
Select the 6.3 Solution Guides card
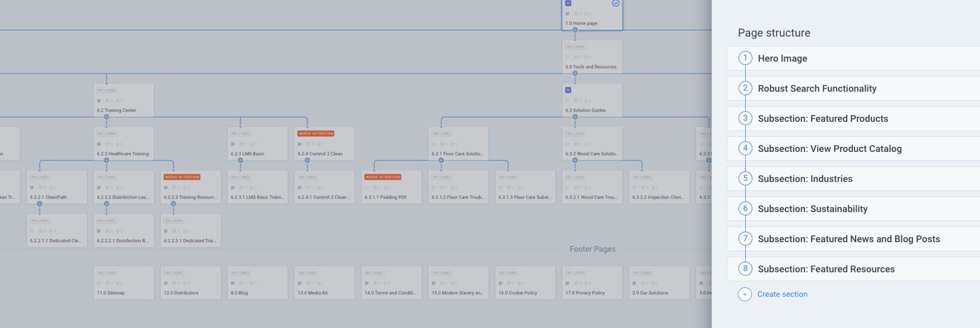pos(592,100)
